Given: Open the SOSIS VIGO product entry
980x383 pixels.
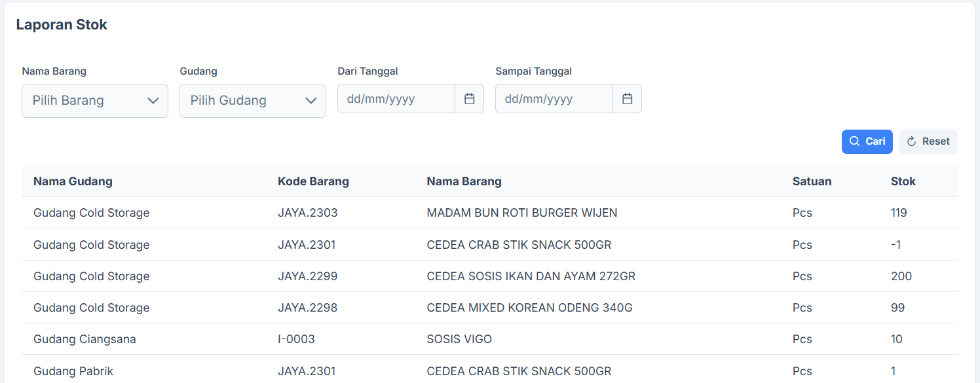Looking at the screenshot, I should coord(459,338).
